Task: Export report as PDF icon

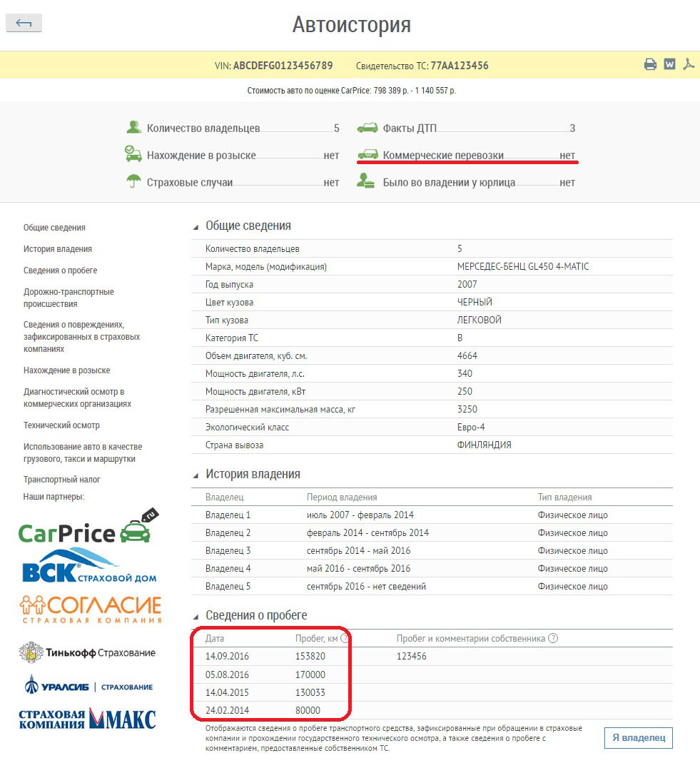Action: tap(689, 64)
